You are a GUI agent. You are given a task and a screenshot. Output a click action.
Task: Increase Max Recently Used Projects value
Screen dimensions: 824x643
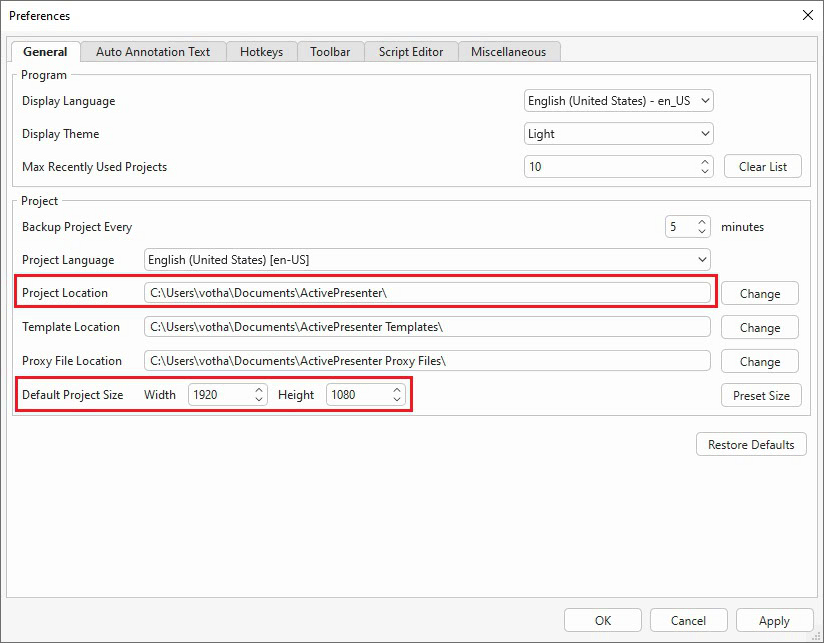click(703, 161)
